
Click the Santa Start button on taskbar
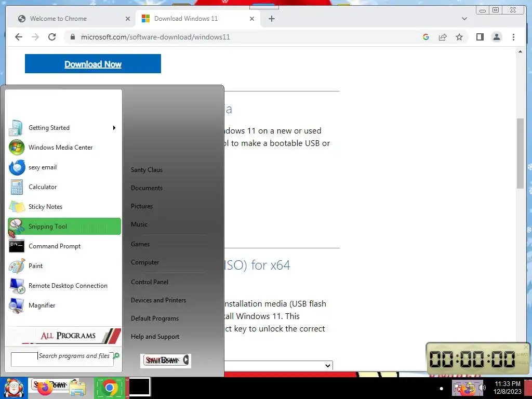pos(14,388)
